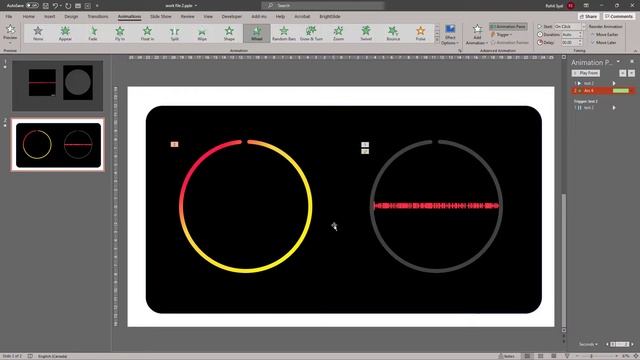The height and width of the screenshot is (360, 640).
Task: Select first animation entry in pane
Action: click(595, 83)
